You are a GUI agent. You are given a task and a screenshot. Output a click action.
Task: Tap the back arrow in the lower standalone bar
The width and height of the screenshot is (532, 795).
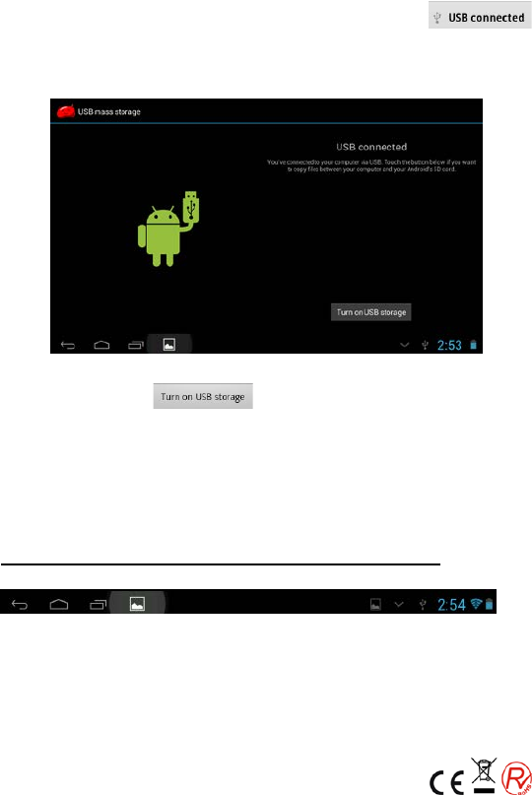coord(20,604)
